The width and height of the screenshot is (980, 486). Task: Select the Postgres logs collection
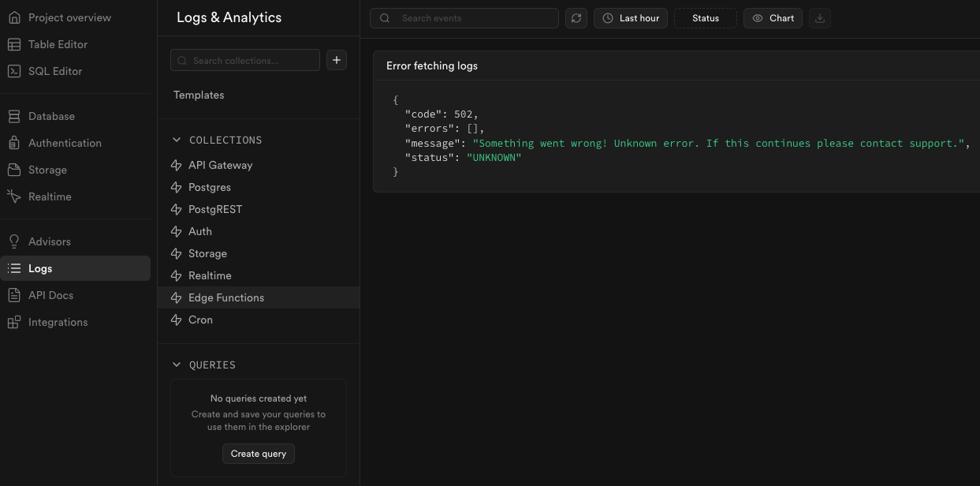point(209,187)
